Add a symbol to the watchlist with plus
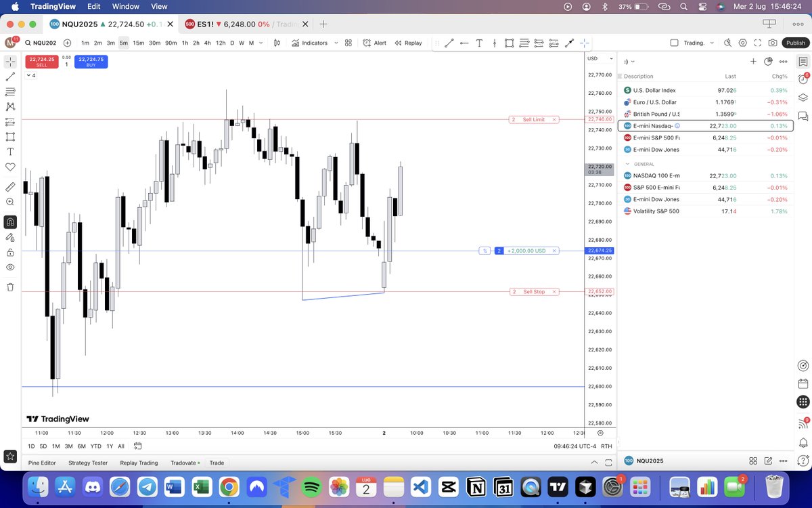Screen dimensions: 812x508 (753, 61)
